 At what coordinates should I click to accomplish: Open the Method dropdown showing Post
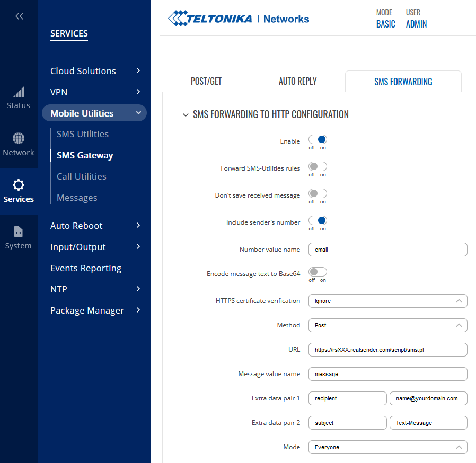(x=387, y=325)
